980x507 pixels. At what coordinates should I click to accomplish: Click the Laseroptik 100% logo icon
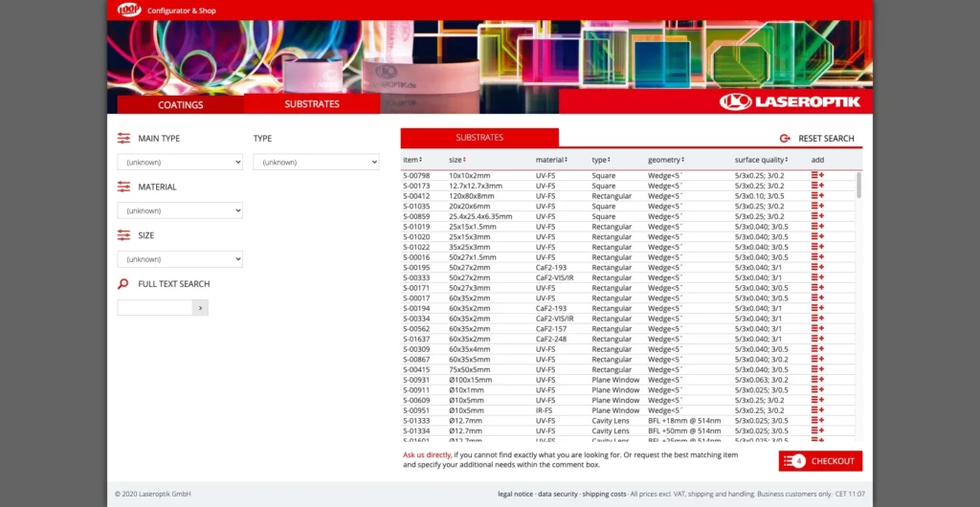coord(128,10)
